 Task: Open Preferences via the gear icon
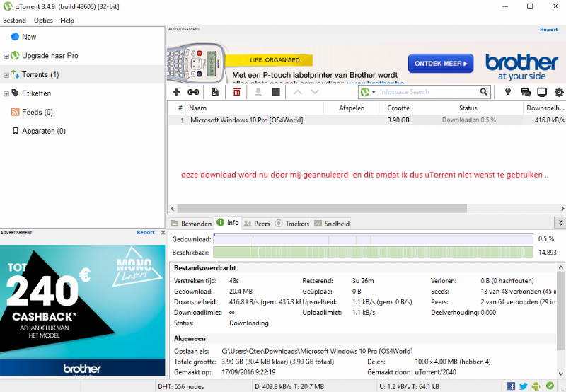tap(559, 92)
